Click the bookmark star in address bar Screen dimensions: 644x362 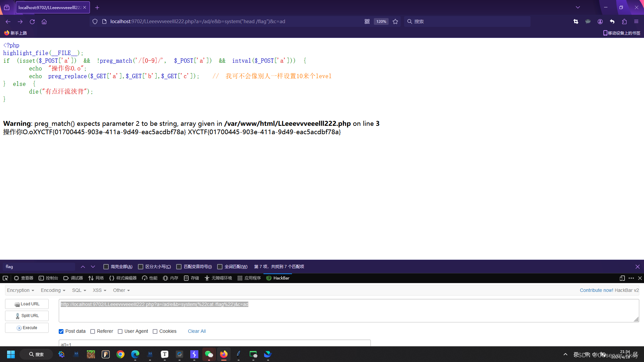(x=395, y=21)
